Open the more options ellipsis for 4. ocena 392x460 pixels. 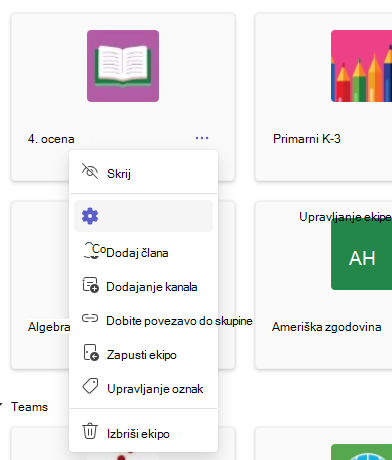click(x=202, y=138)
